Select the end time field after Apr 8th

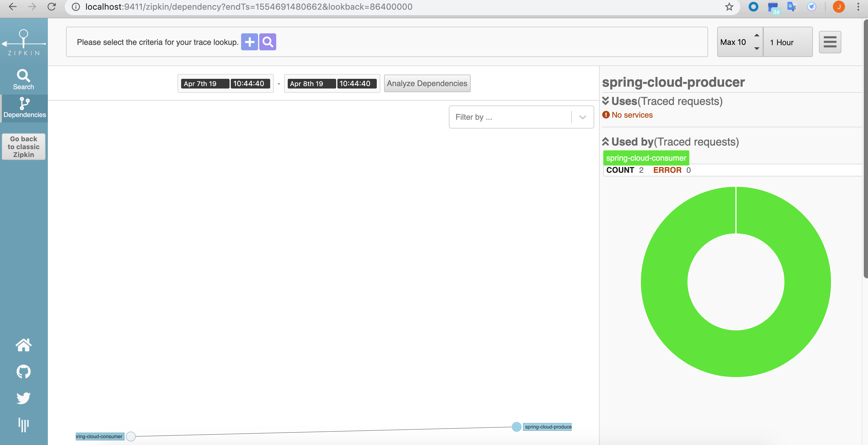[x=356, y=84]
